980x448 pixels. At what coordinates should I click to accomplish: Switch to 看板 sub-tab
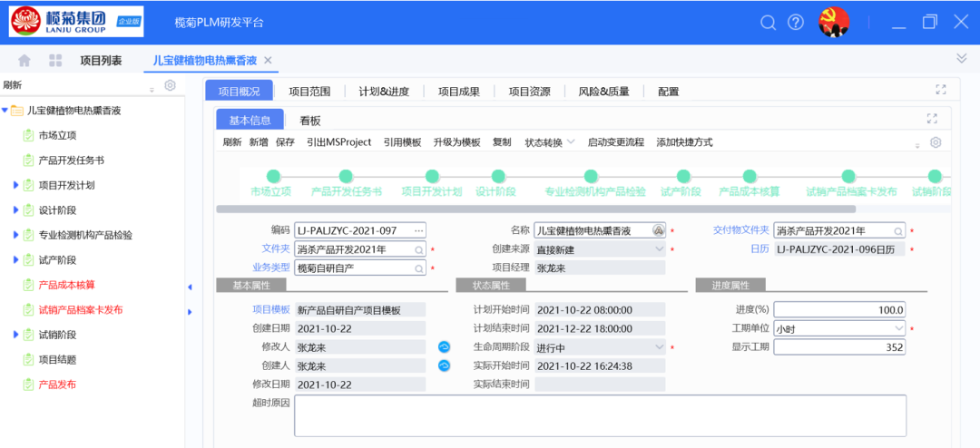[310, 121]
